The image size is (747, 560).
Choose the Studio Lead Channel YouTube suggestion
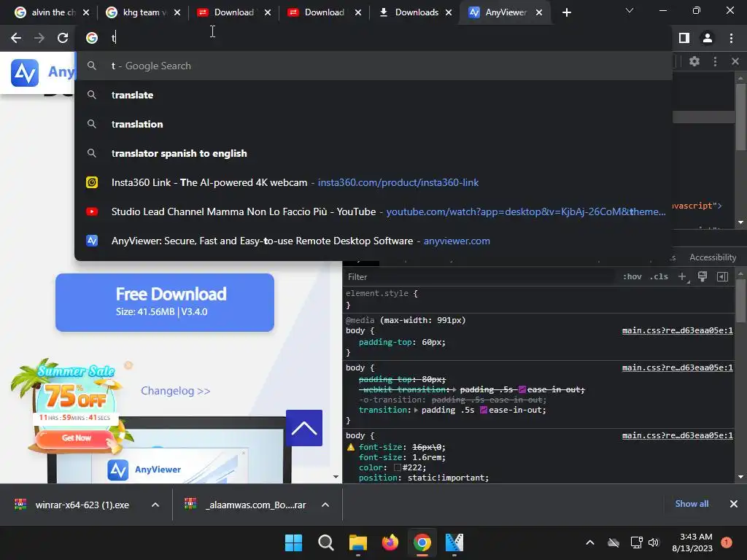pos(373,211)
